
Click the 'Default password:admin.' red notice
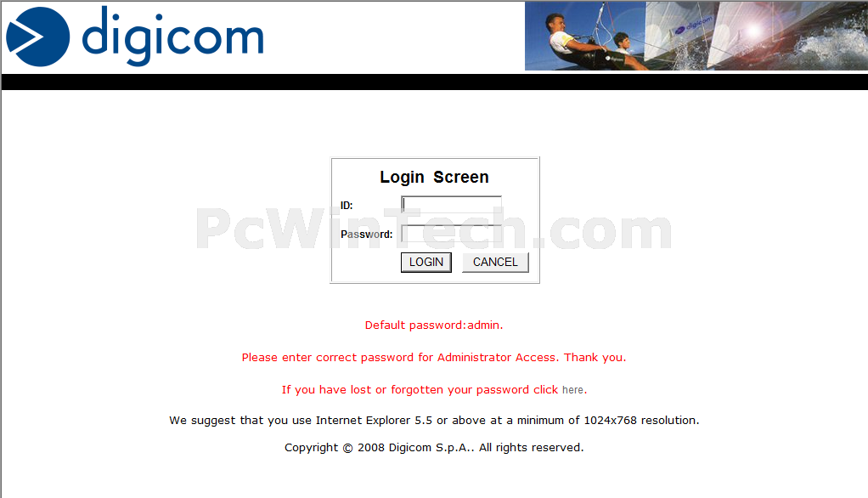pyautogui.click(x=434, y=325)
